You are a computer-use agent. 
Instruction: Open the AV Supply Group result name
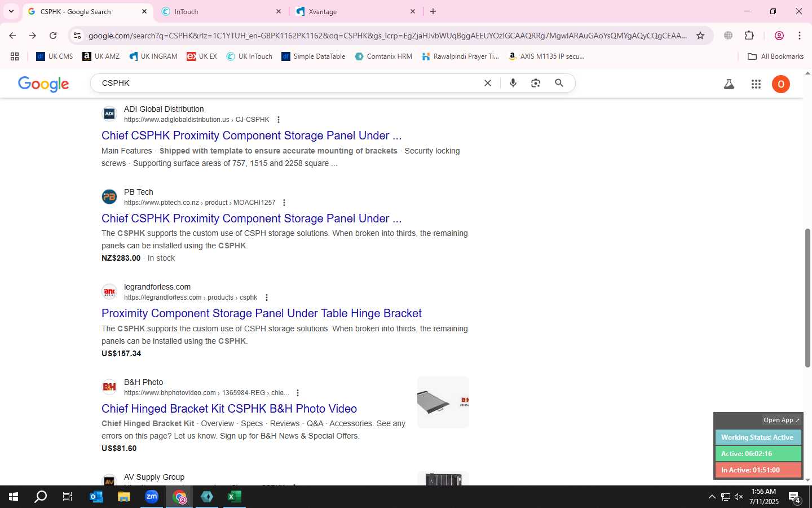tap(154, 477)
